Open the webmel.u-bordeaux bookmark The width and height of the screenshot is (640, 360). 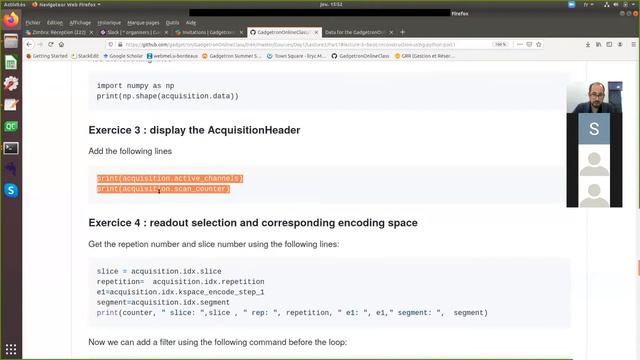pos(172,56)
